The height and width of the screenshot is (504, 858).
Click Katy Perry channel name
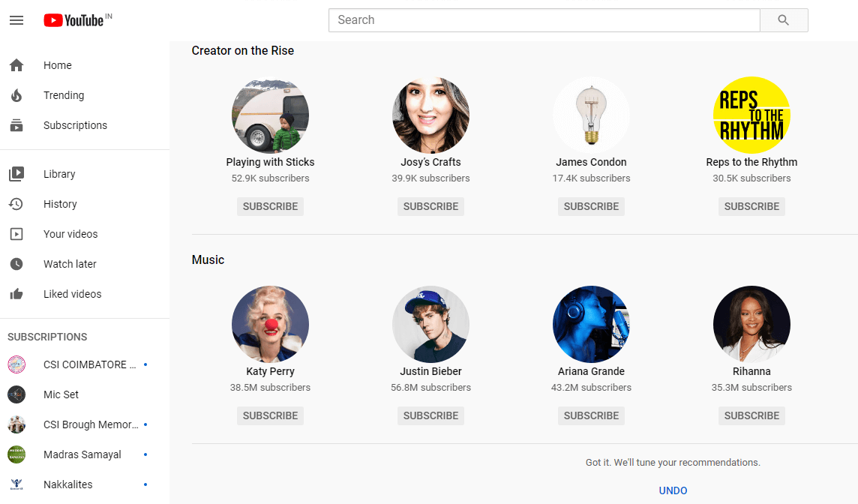pos(270,371)
